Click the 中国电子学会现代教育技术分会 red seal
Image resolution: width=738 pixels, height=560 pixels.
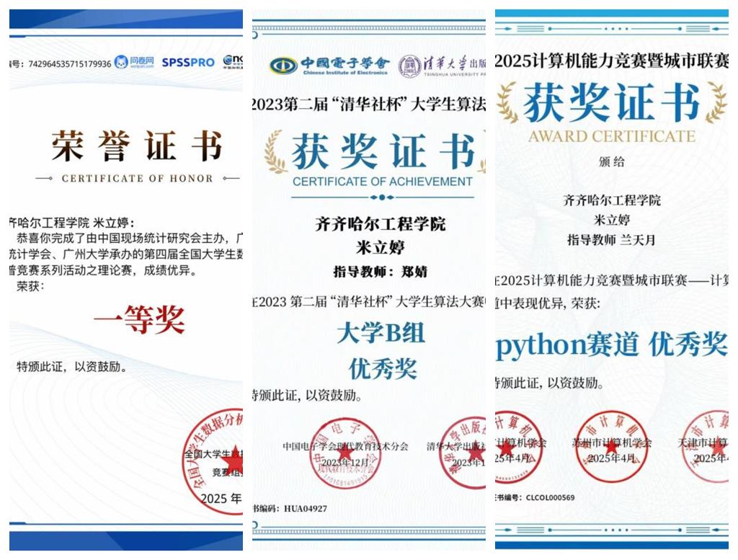click(344, 453)
